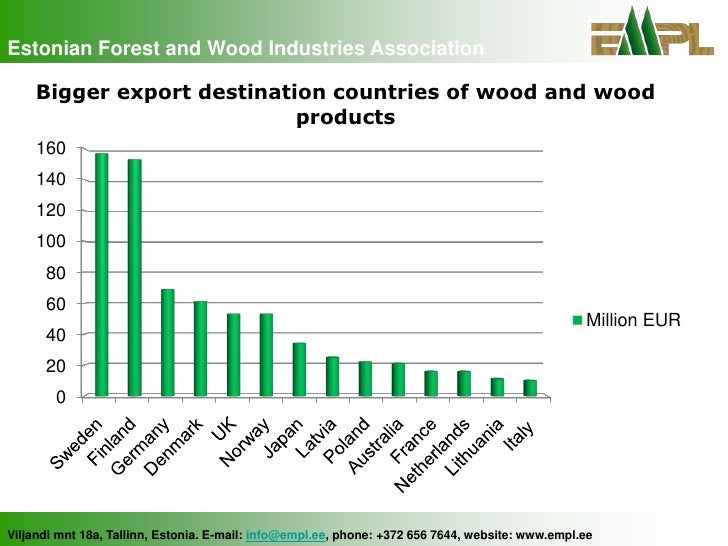Click the Italy bar
This screenshot has height=546, width=728.
(530, 388)
